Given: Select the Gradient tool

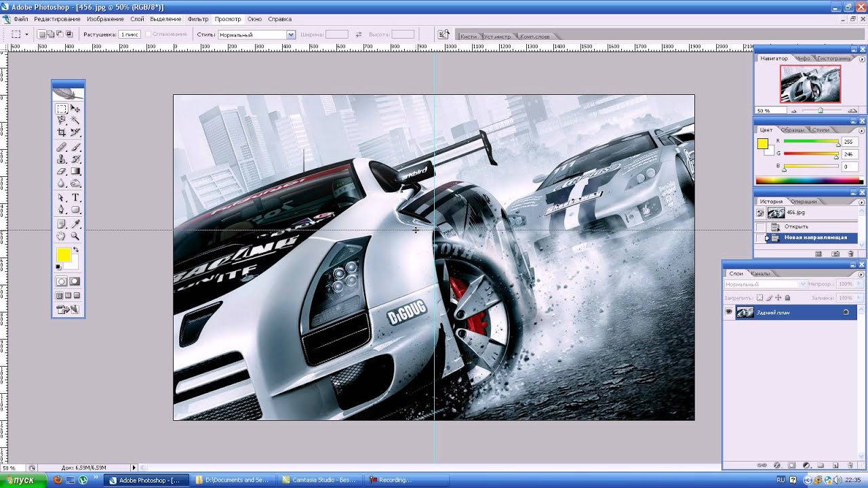Looking at the screenshot, I should click(x=75, y=171).
